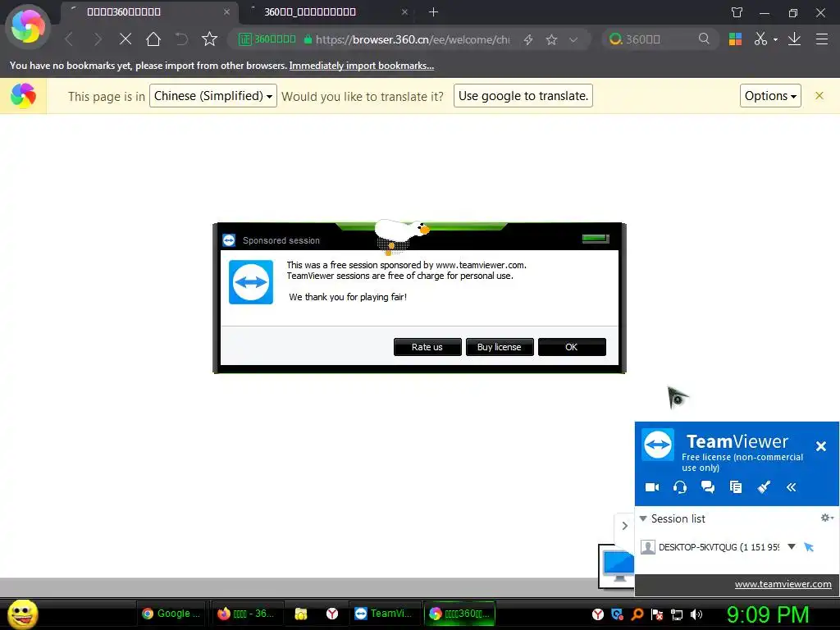840x630 pixels.
Task: Collapse the Session list section
Action: click(643, 518)
